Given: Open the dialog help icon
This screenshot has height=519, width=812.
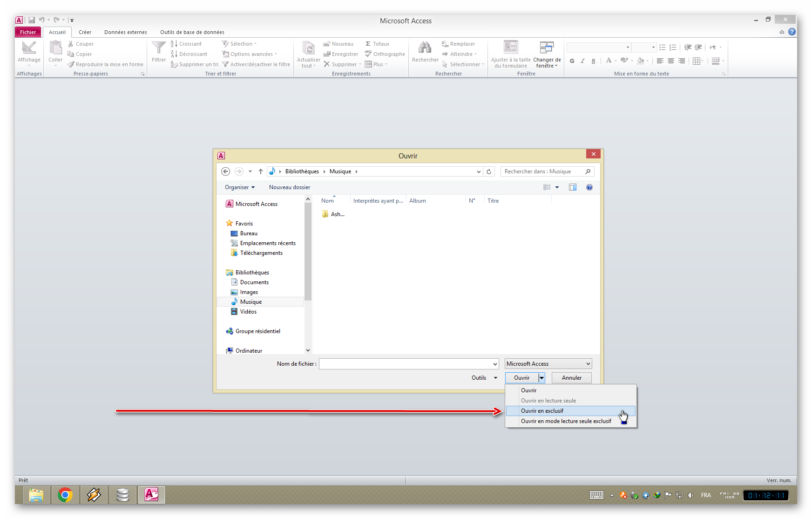Looking at the screenshot, I should 589,187.
